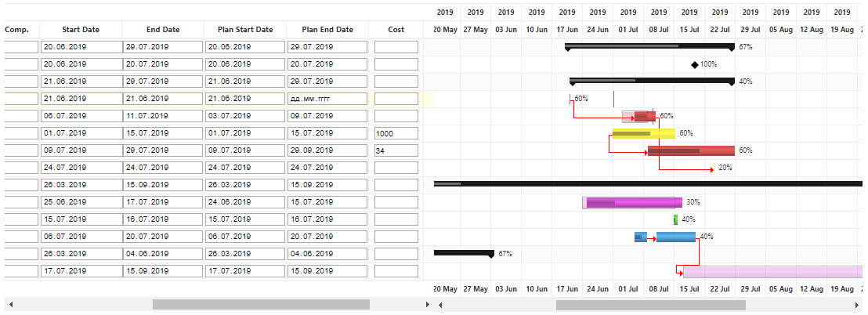Select the dark red bar ending 29 Jul
Image resolution: width=868 pixels, height=315 pixels.
click(x=692, y=151)
